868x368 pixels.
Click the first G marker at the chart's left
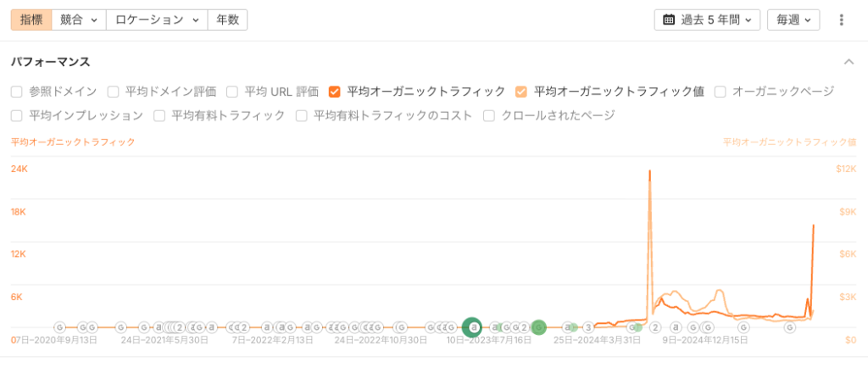point(59,326)
